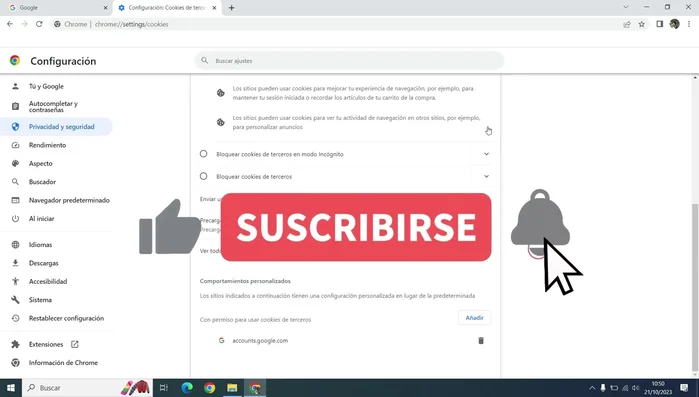This screenshot has height=397, width=699.
Task: Select Bloquear cookies de terceros radio
Action: (x=203, y=176)
